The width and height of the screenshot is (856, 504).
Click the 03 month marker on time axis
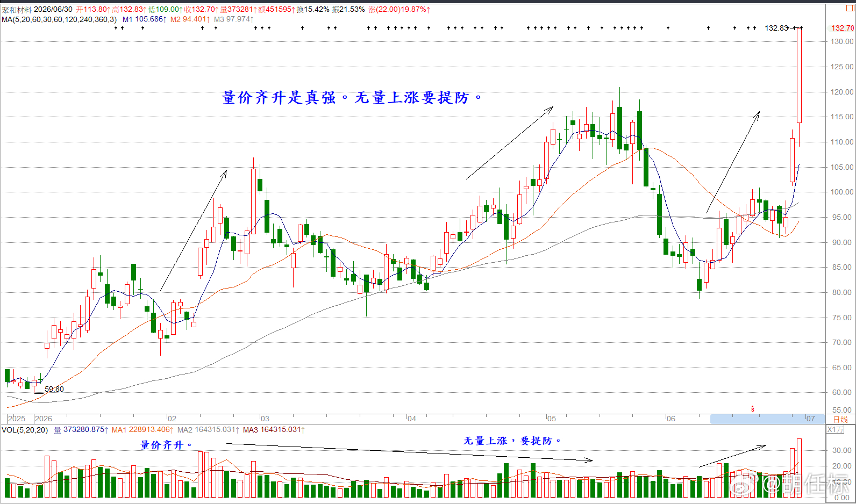coord(265,419)
